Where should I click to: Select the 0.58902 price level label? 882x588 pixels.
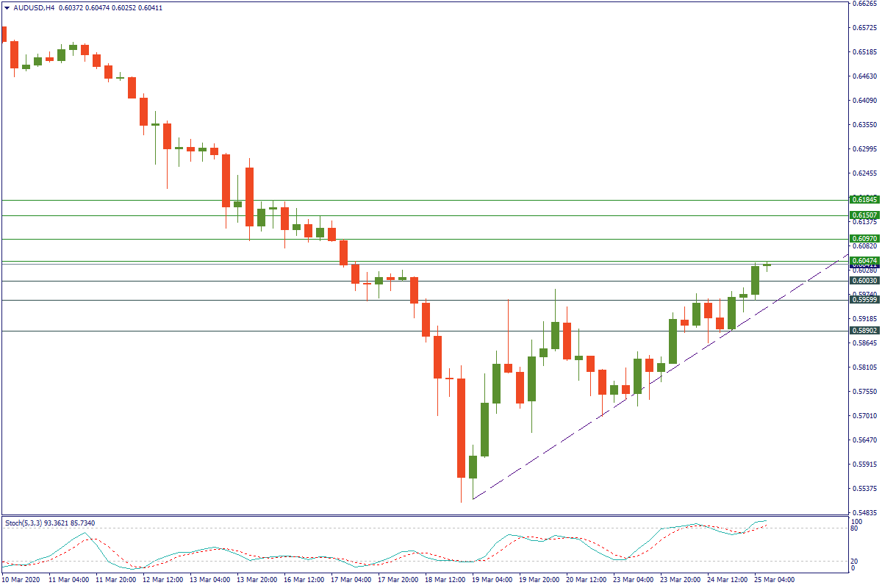(864, 331)
